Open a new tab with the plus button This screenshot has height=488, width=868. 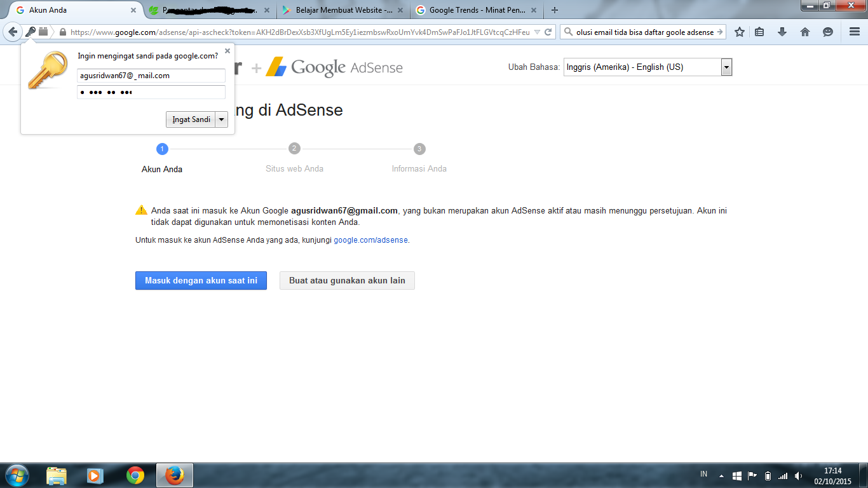tap(555, 10)
